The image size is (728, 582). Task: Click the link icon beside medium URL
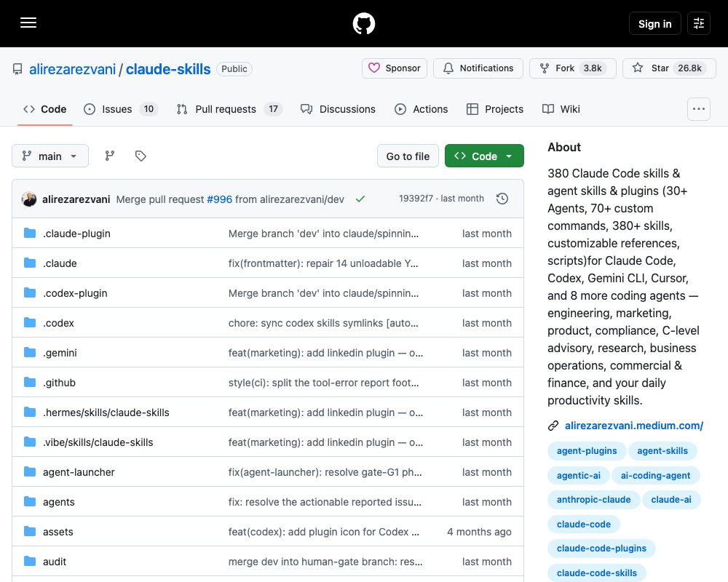click(553, 426)
